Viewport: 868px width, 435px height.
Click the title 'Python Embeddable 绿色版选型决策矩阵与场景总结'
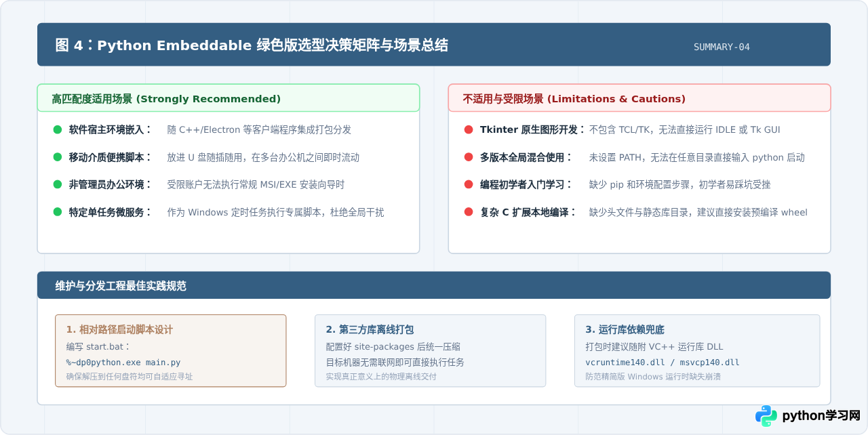pos(273,45)
